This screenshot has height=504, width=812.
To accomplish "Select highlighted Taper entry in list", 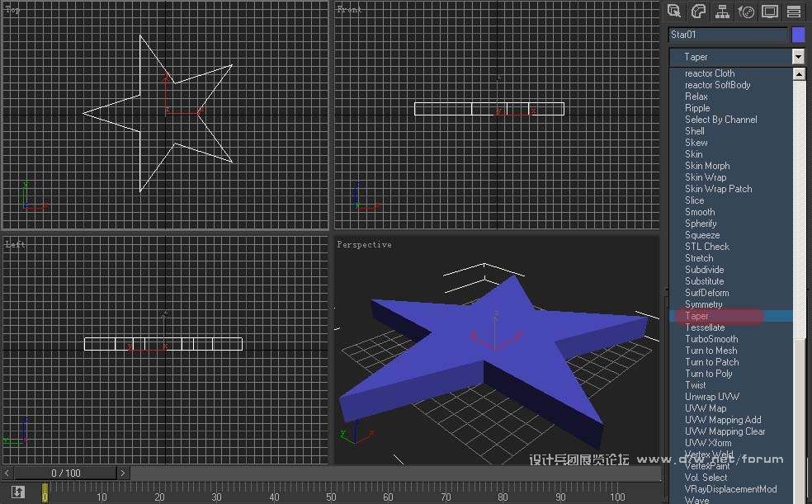I will coord(696,316).
